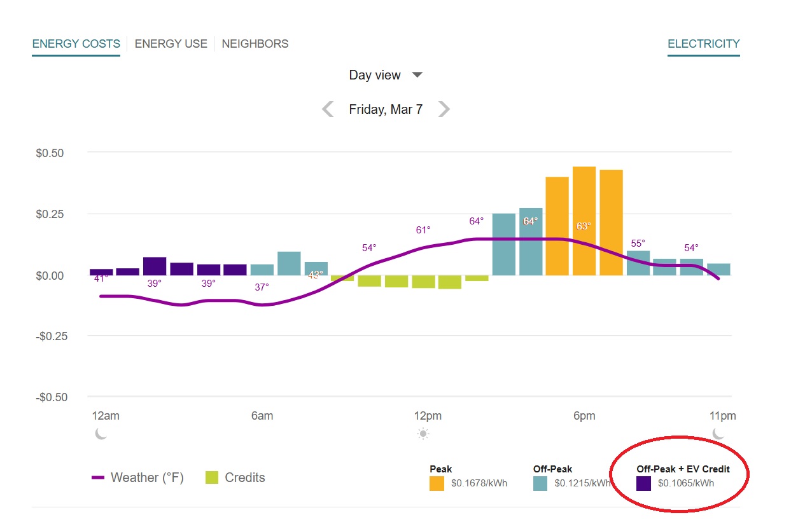Click the first teal bar after 64° label
This screenshot has height=522, width=812.
503,244
